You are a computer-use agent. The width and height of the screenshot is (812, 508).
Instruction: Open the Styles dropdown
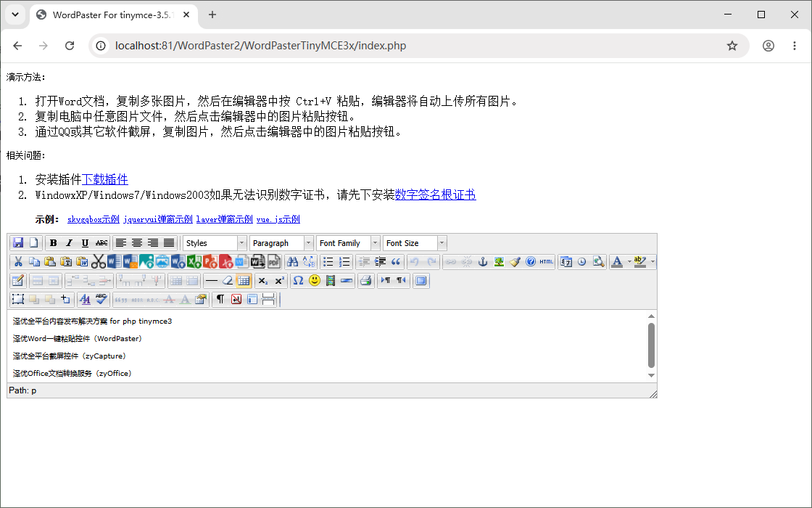coord(215,242)
